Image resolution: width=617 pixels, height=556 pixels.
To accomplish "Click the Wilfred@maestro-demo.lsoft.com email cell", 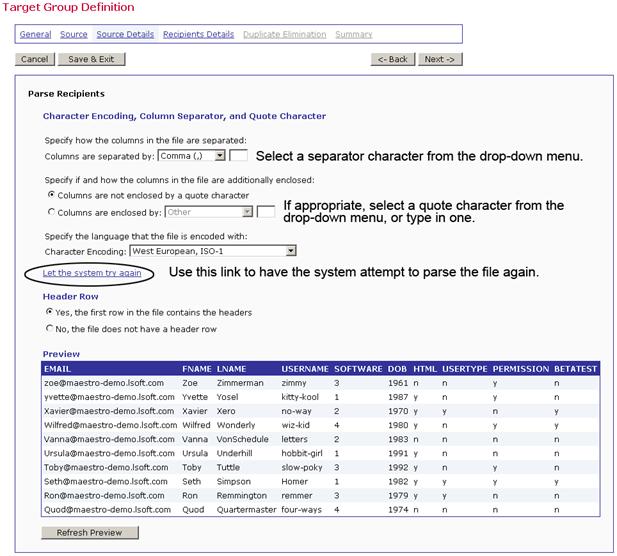I will [x=111, y=425].
